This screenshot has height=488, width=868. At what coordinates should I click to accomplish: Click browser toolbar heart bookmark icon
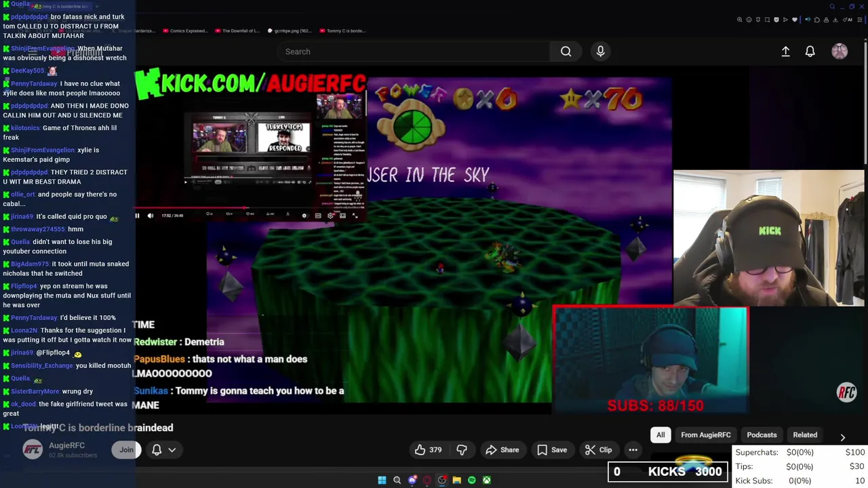[795, 20]
